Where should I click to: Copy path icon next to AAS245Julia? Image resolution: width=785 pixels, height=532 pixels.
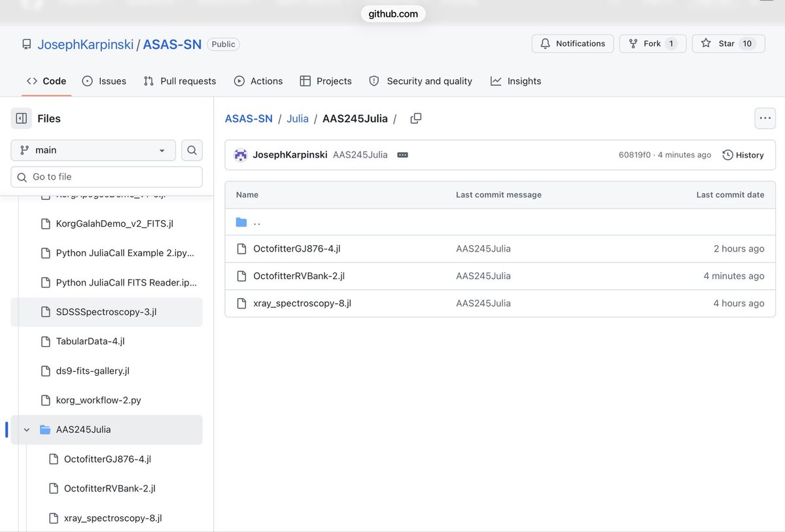(415, 118)
